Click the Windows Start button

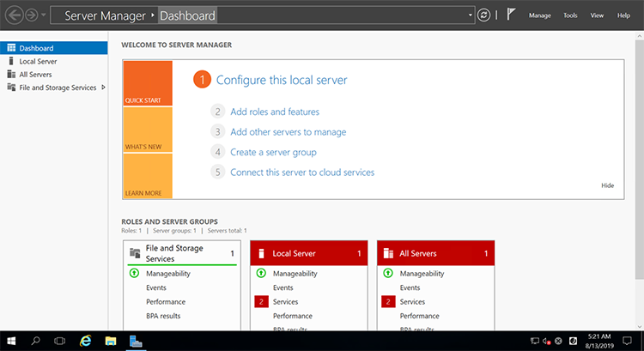click(x=10, y=341)
